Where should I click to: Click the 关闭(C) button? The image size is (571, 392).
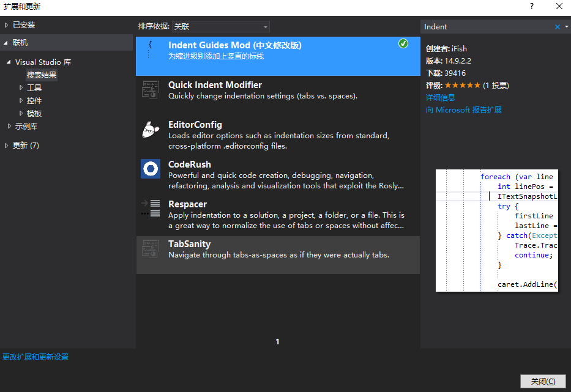pos(543,381)
